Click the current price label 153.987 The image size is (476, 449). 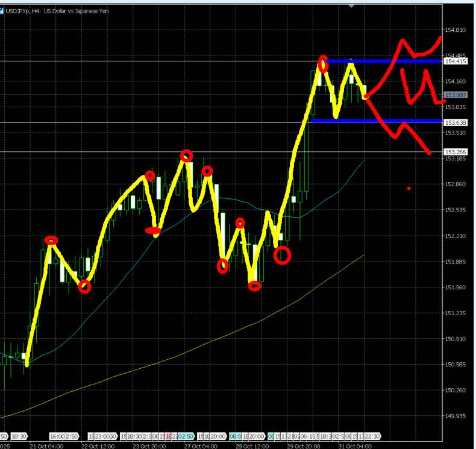click(x=456, y=95)
